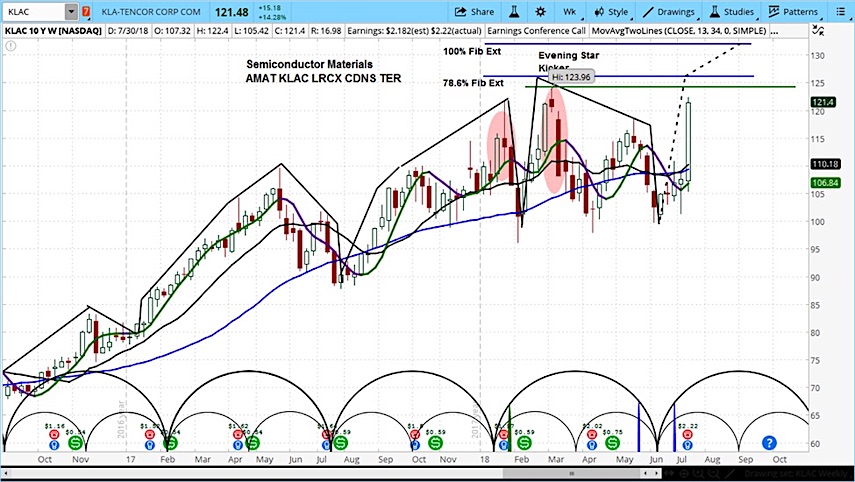Click the red 7 link color icon
Image resolution: width=855 pixels, height=482 pixels.
point(86,11)
